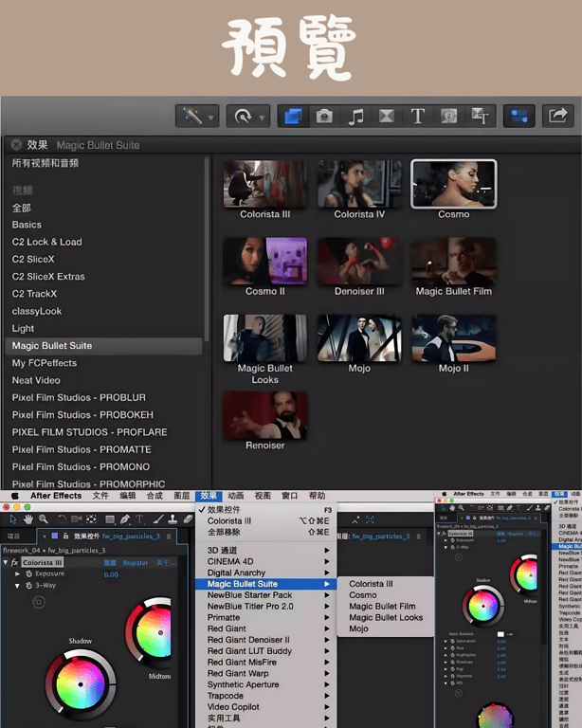This screenshot has height=728, width=582.
Task: Expand the CINEMA 4D submenu
Action: pos(265,561)
